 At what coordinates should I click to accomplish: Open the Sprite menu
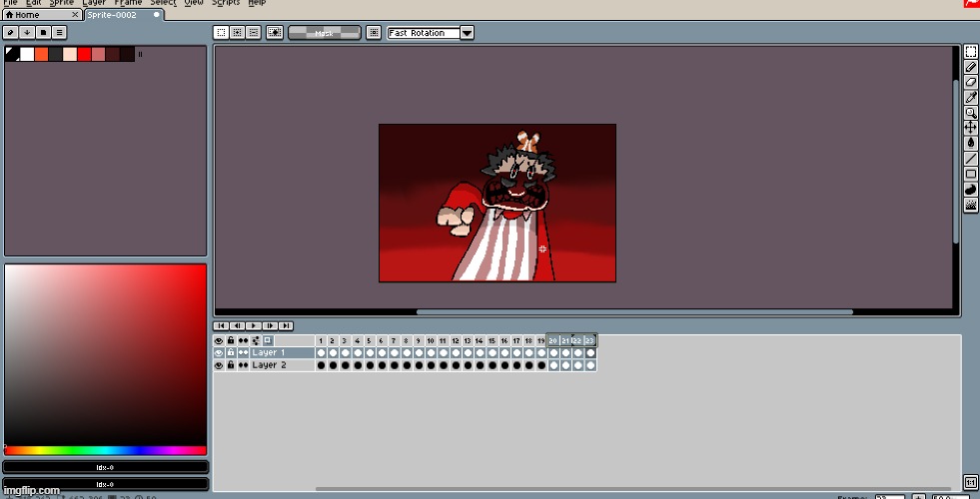coord(61,3)
